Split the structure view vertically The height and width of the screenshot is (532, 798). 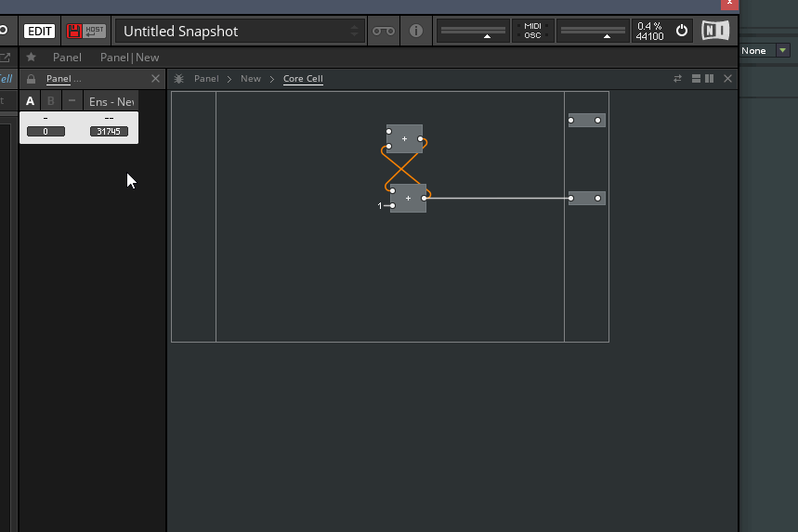click(x=709, y=78)
